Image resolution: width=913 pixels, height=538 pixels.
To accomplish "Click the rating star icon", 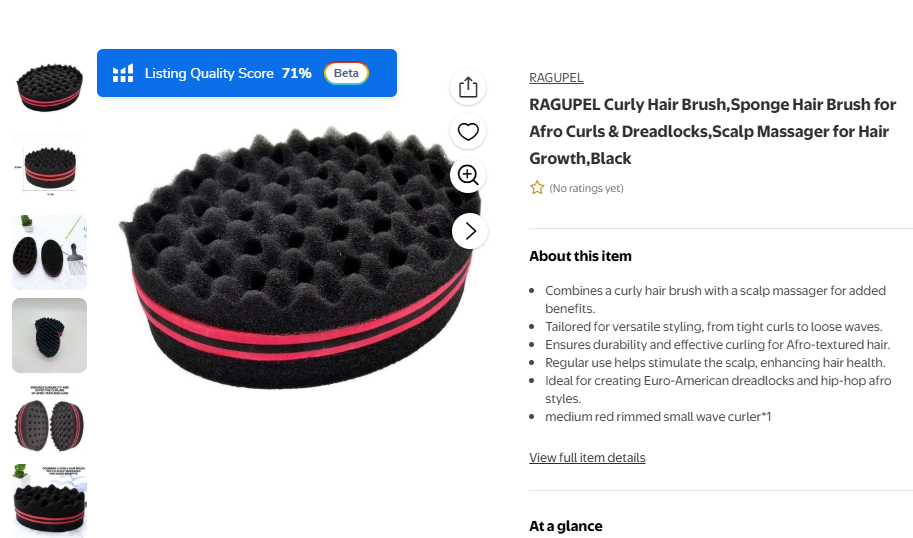I will (x=537, y=188).
